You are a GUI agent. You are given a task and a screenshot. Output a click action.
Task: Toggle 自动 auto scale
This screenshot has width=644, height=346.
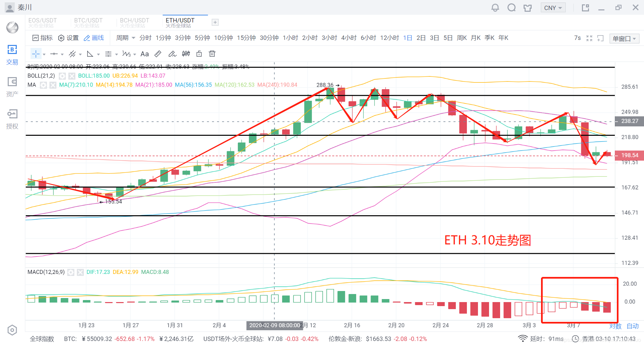pos(633,326)
